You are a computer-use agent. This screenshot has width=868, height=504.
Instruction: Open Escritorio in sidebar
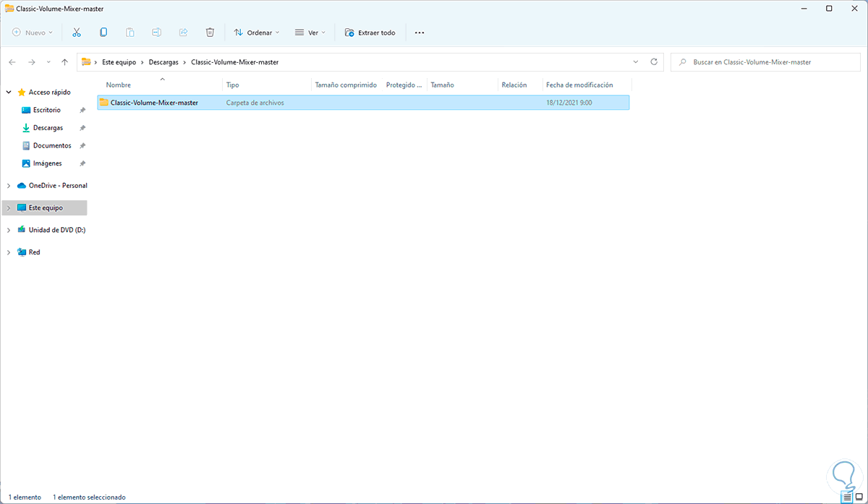47,110
